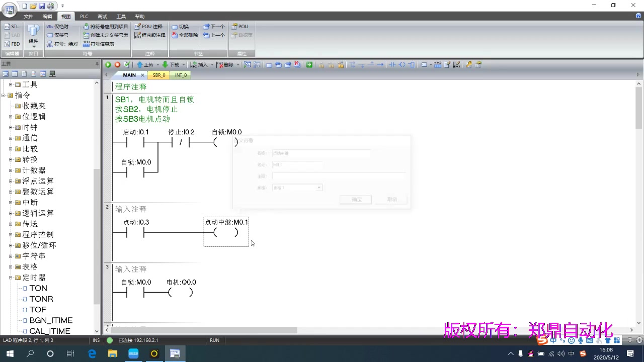Toggle POU 注释 display
The width and height of the screenshot is (644, 362).
click(148, 27)
